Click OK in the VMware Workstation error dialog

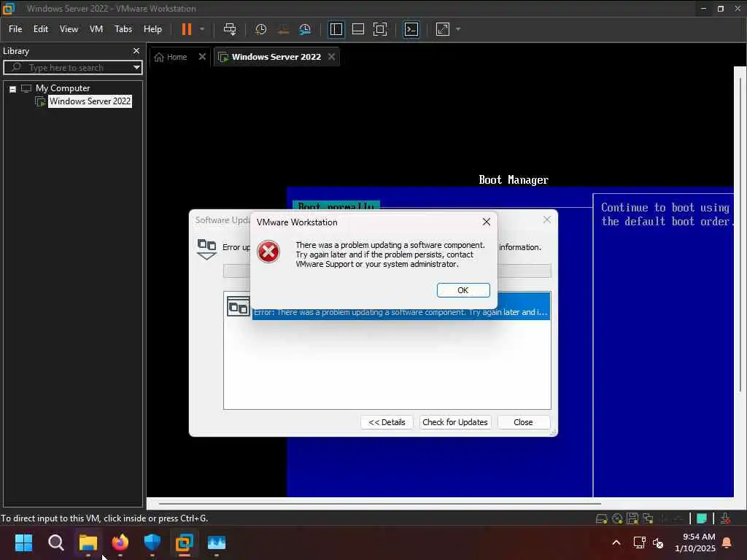pos(463,290)
